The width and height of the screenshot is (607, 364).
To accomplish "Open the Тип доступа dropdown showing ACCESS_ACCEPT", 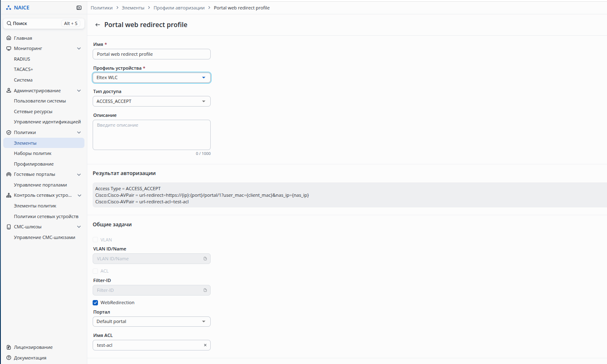I will (152, 101).
